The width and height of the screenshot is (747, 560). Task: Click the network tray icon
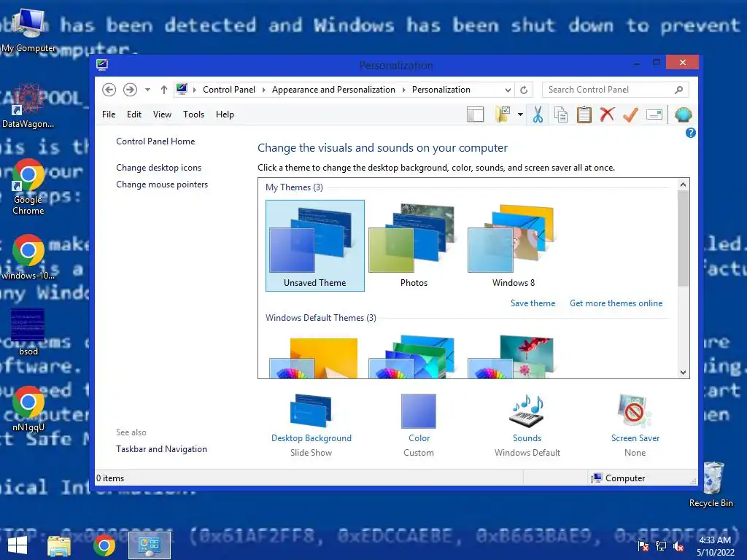click(661, 546)
